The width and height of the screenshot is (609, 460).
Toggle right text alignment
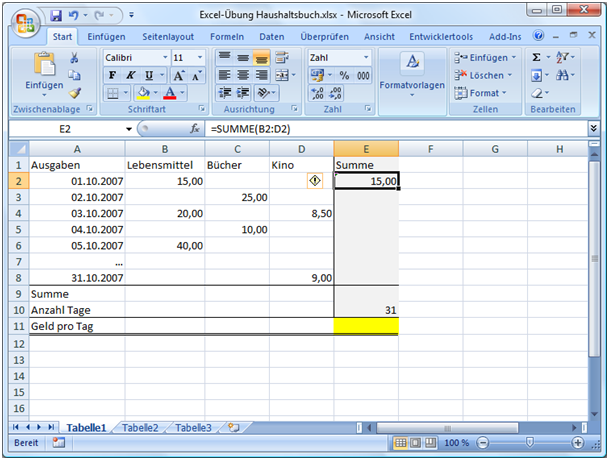[262, 75]
